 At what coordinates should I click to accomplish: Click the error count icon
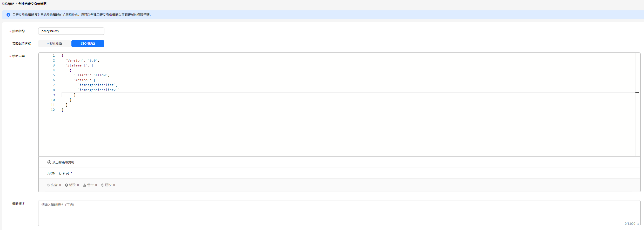66,185
